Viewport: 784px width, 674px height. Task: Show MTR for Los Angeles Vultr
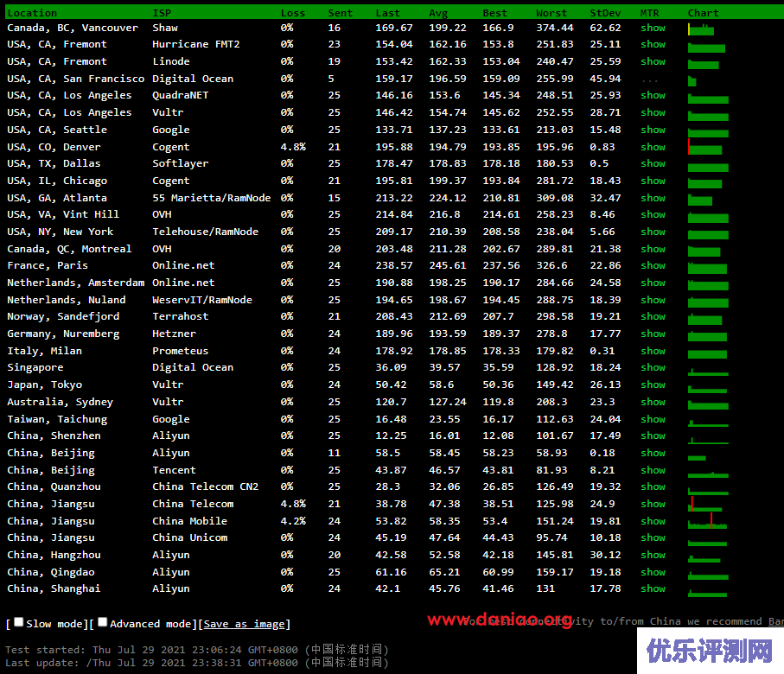coord(653,112)
